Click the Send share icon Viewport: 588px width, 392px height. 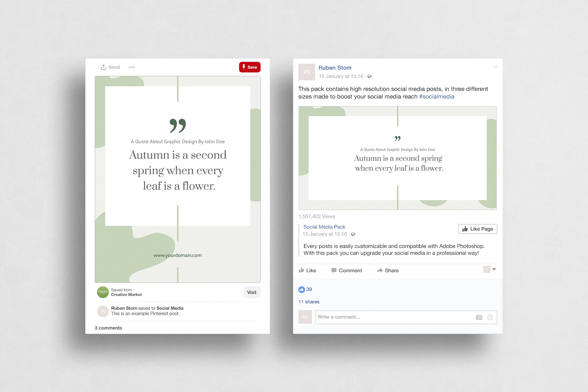pyautogui.click(x=103, y=67)
